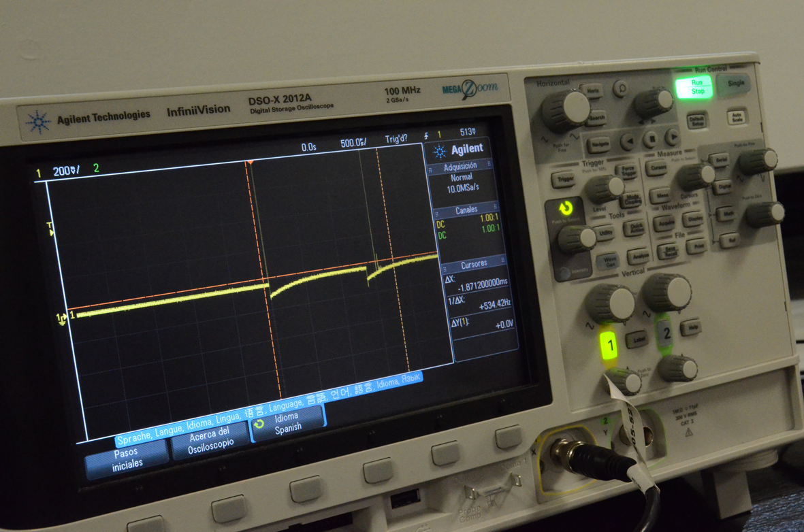Tap the Trig'd? status indicator

click(x=396, y=139)
